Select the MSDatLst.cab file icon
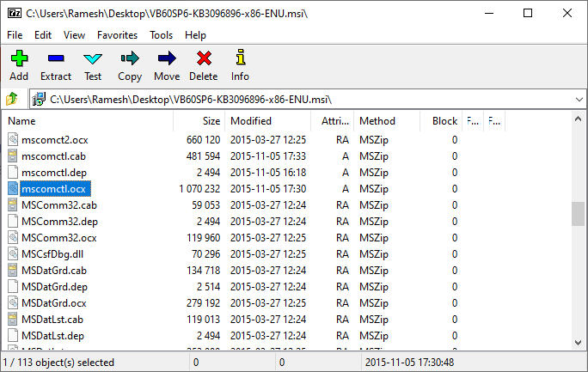This screenshot has height=372, width=588. [13, 320]
